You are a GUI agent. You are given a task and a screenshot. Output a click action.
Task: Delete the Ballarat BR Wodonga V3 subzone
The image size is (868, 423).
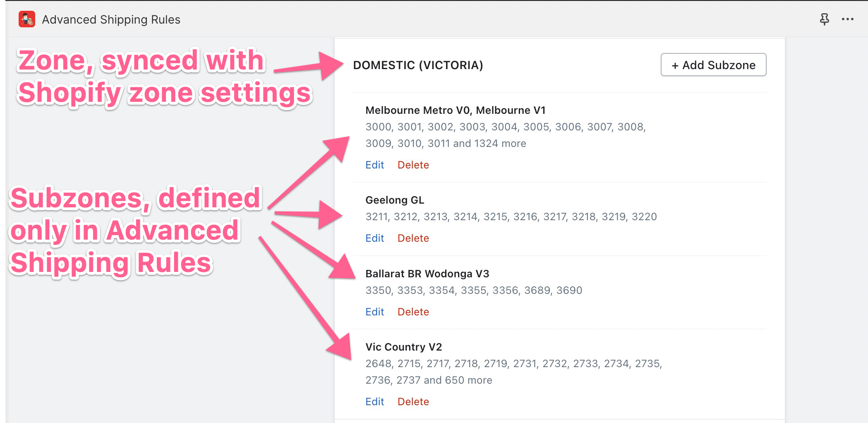413,312
